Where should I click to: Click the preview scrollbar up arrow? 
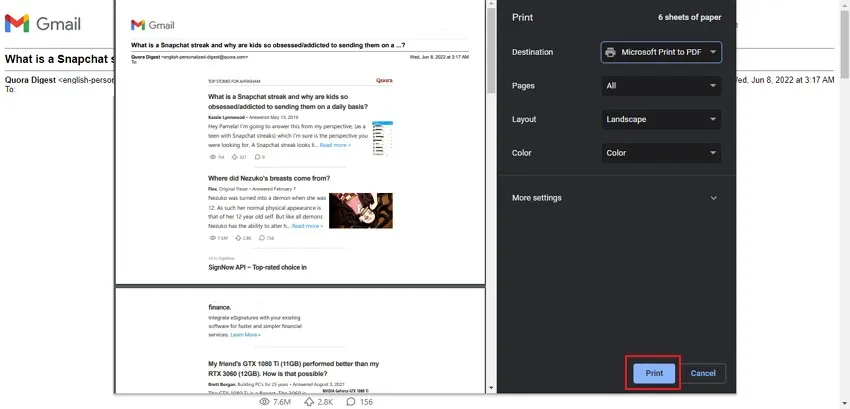[490, 6]
